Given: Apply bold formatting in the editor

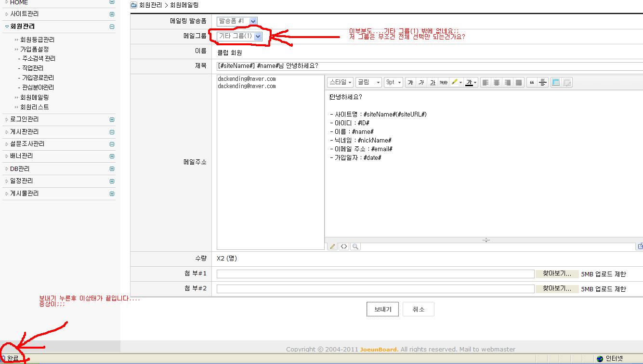Looking at the screenshot, I should pos(410,82).
